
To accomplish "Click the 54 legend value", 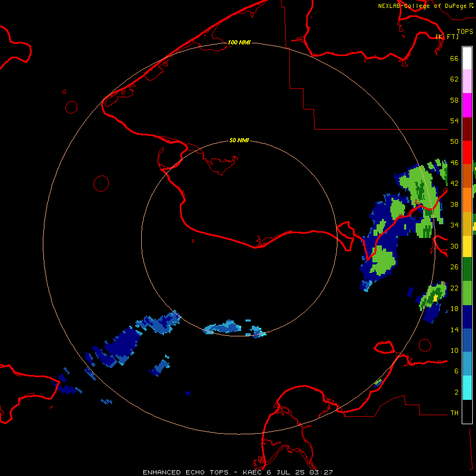I will (x=454, y=121).
